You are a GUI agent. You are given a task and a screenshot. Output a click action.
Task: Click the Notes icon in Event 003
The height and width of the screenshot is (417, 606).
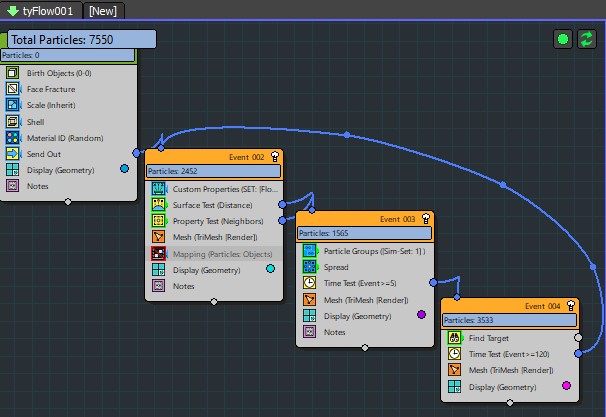tap(310, 332)
